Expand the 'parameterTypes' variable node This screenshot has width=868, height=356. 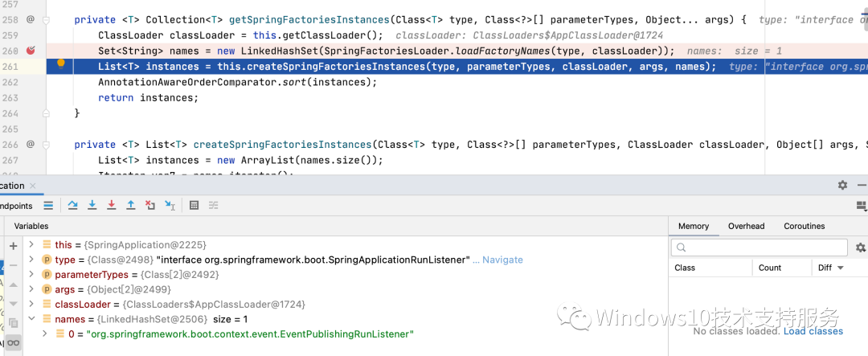coord(31,274)
